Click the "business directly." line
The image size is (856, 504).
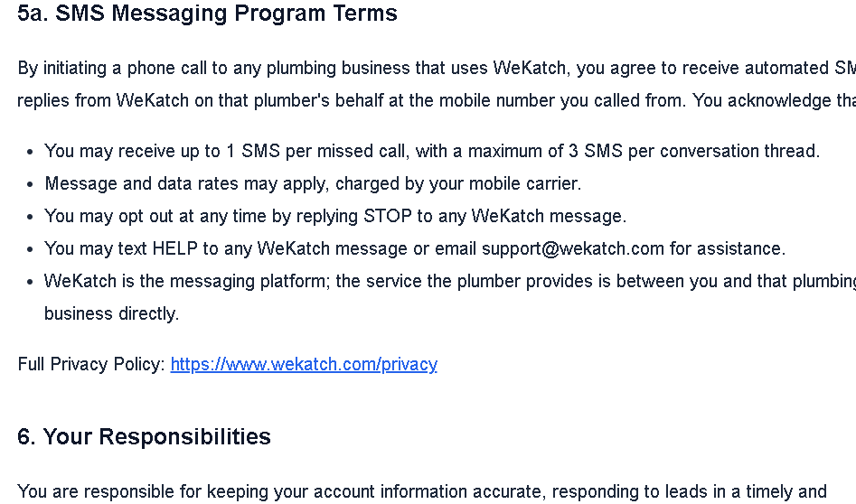(x=111, y=313)
